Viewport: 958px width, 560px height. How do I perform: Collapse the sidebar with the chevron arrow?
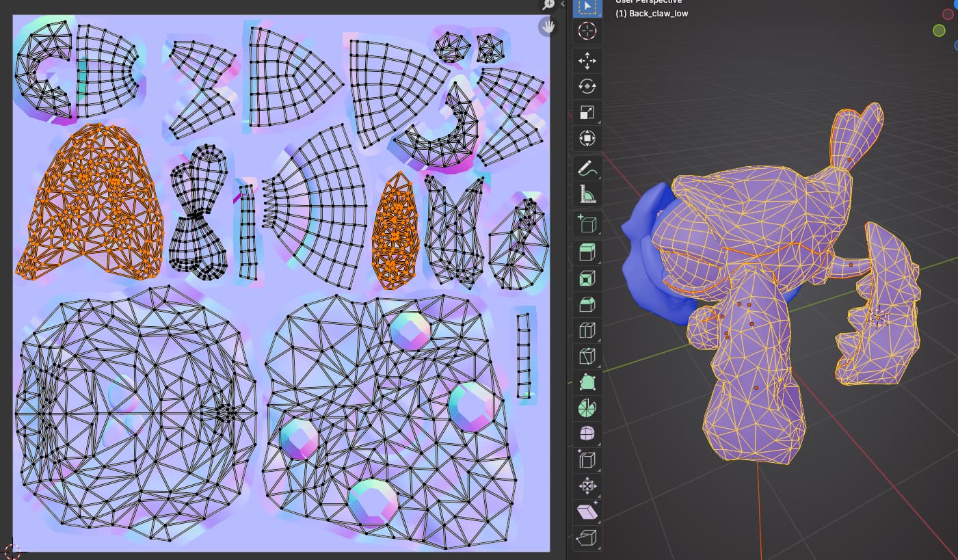click(x=563, y=4)
